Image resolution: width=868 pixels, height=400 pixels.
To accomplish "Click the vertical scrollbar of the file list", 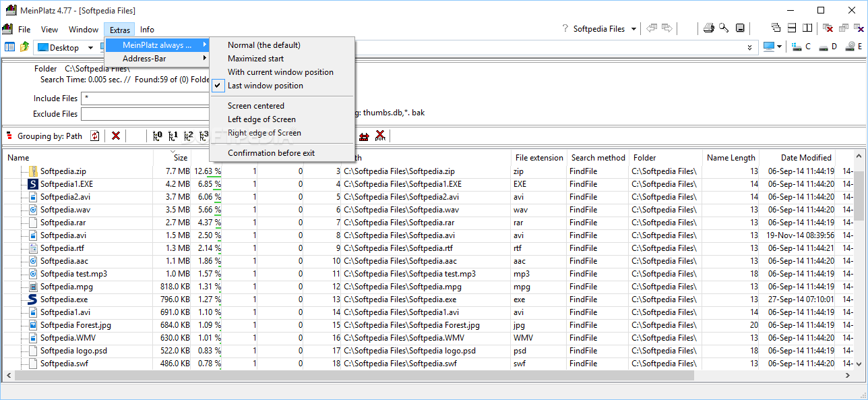I will pos(859,195).
